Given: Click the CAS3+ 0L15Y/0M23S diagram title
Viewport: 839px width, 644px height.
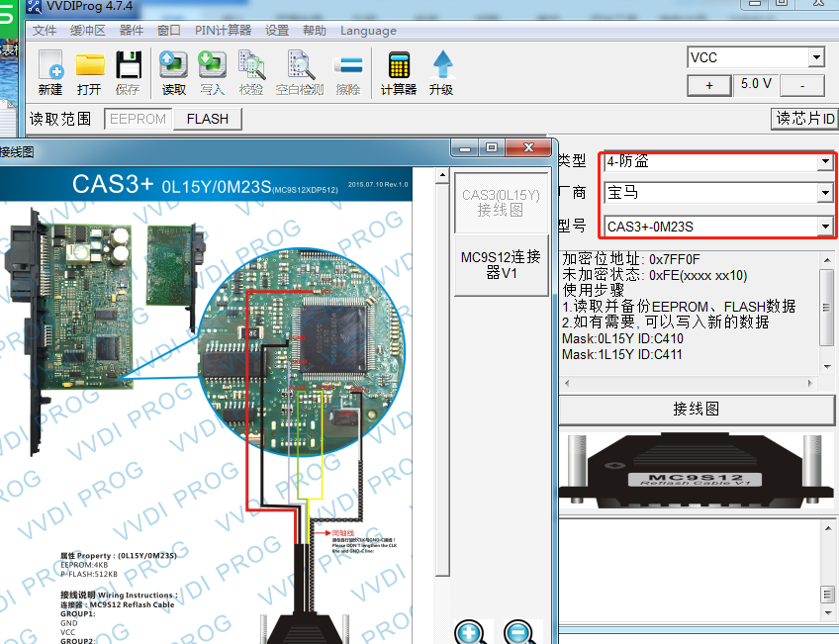Looking at the screenshot, I should [x=206, y=185].
